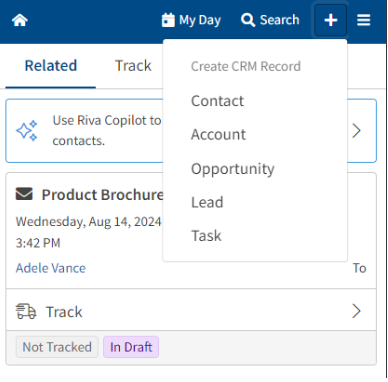Click the envelope email icon
Image resolution: width=388 pixels, height=382 pixels.
pos(24,194)
